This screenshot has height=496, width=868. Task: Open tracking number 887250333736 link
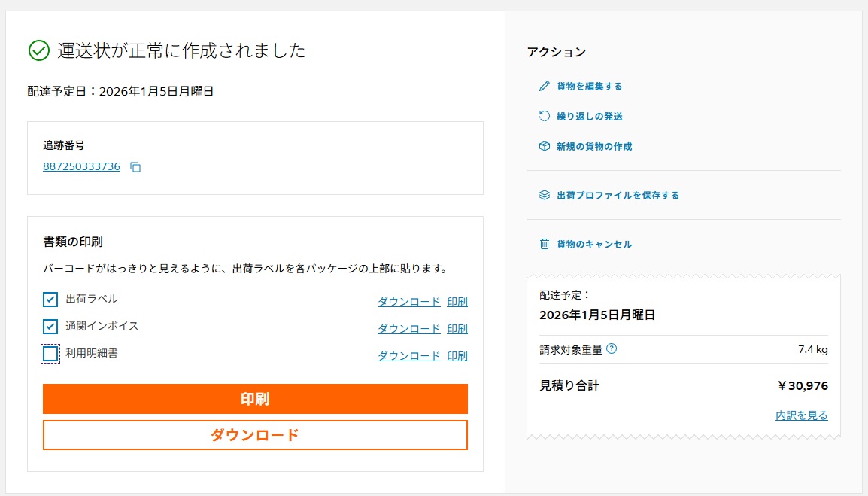tap(81, 166)
